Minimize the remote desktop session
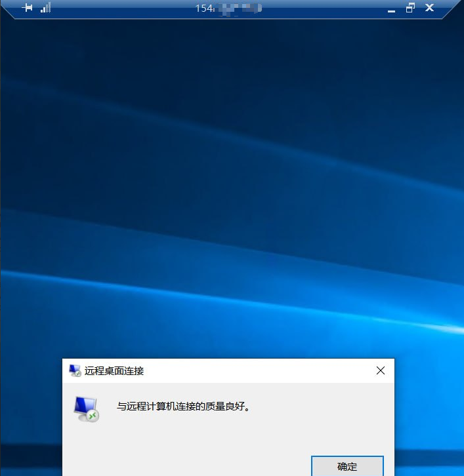464x476 pixels. click(x=391, y=11)
